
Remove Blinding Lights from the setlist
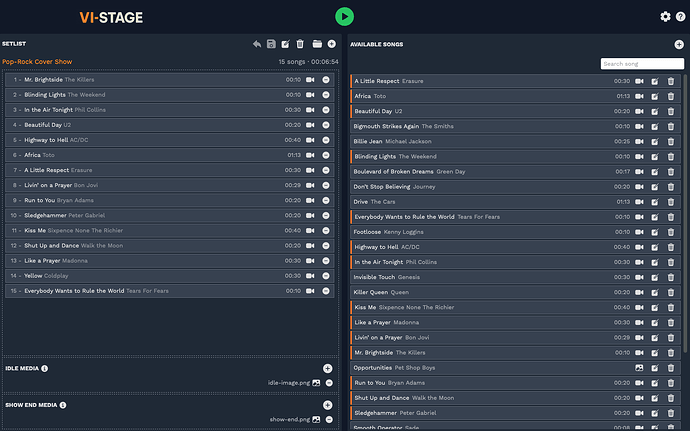tap(326, 95)
